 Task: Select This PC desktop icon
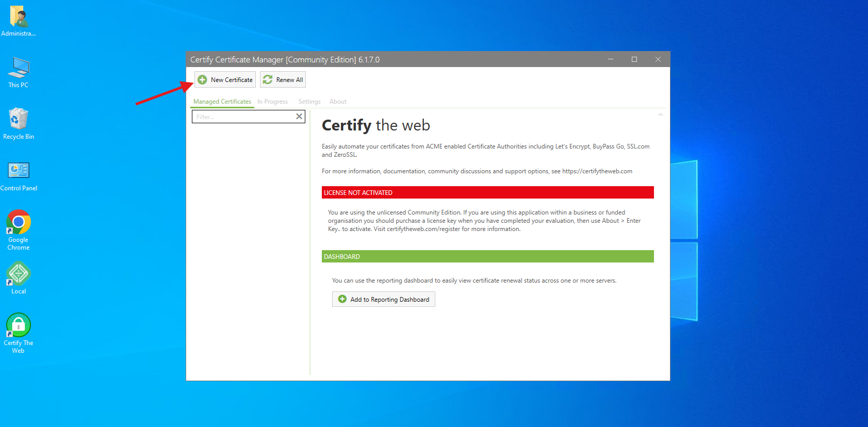coord(19,73)
